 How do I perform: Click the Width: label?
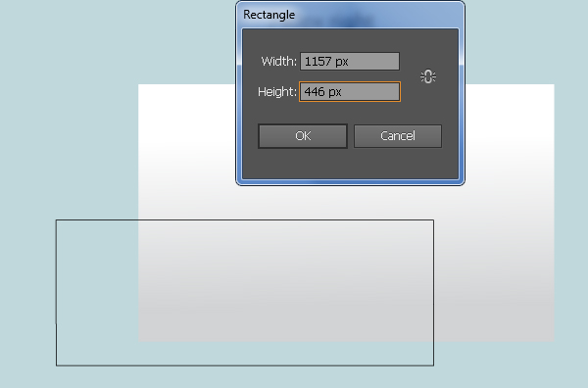(x=278, y=61)
